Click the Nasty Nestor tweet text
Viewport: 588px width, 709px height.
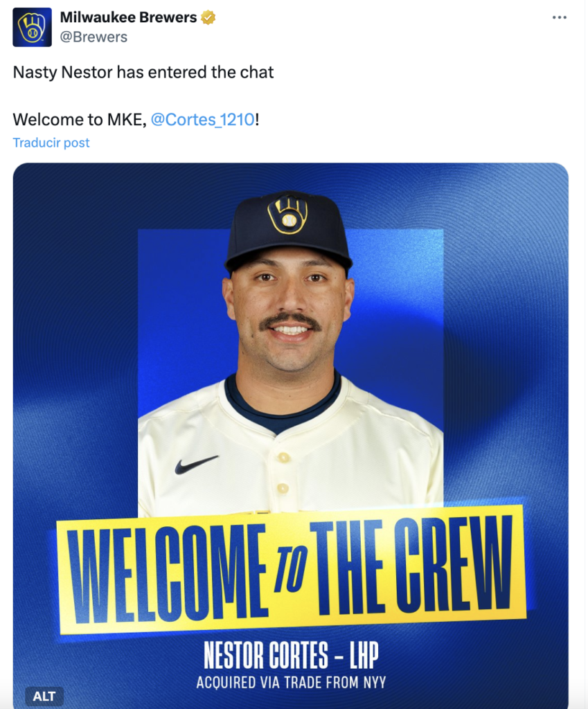pos(143,72)
